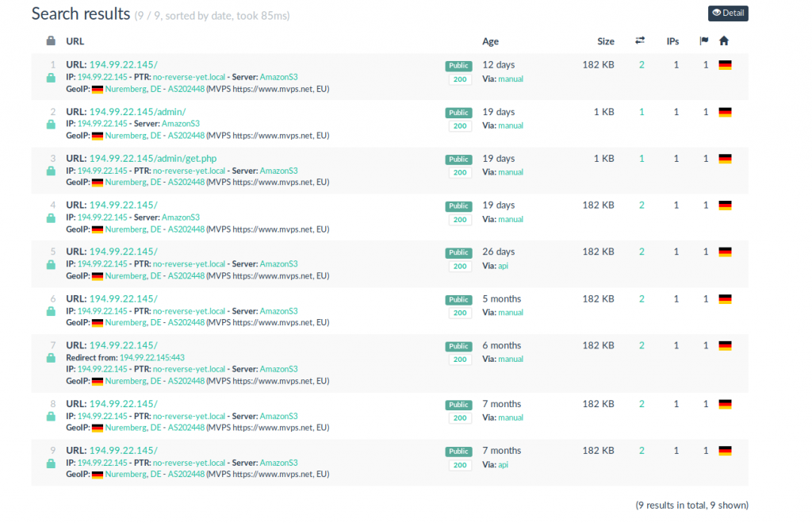Click Nuremberg, DE link in result 3
The width and height of the screenshot is (812, 523).
pyautogui.click(x=133, y=183)
